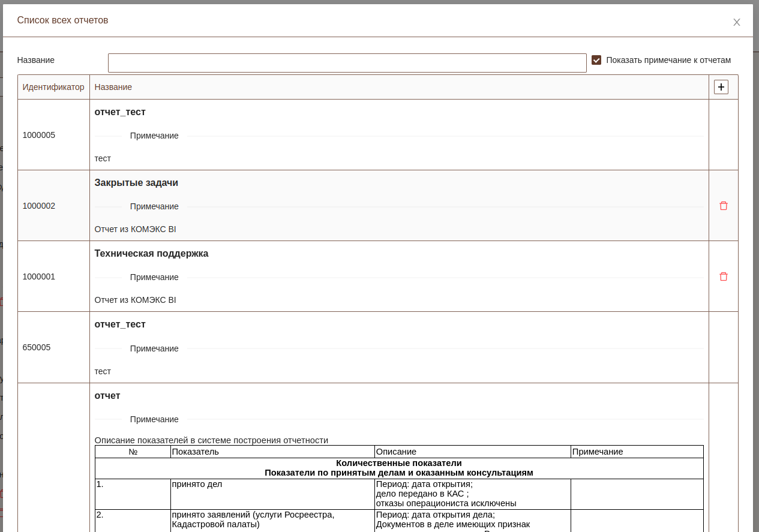Sort by the Идентификатор column header
Viewport: 759px width, 532px height.
pyautogui.click(x=53, y=87)
